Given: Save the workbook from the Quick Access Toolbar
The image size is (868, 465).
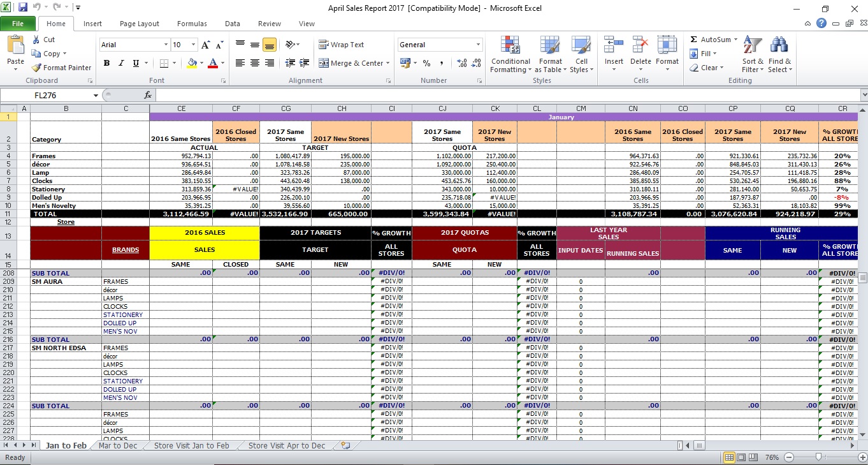Looking at the screenshot, I should pyautogui.click(x=23, y=8).
